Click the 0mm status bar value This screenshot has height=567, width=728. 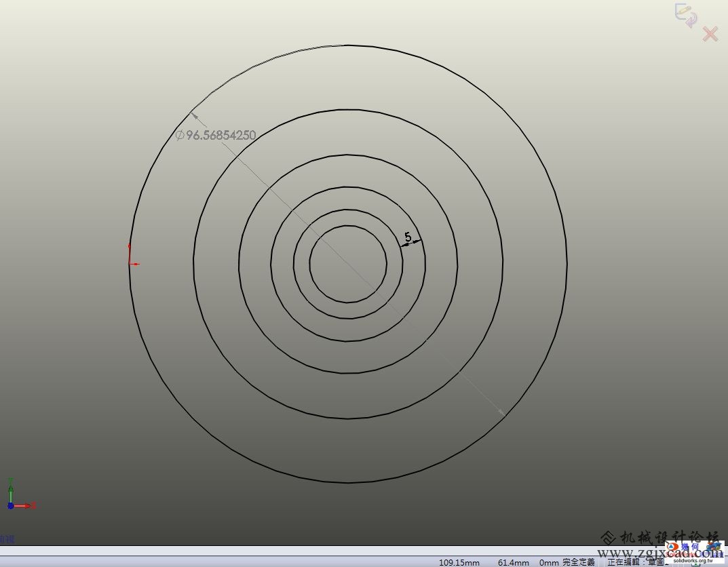tap(549, 562)
